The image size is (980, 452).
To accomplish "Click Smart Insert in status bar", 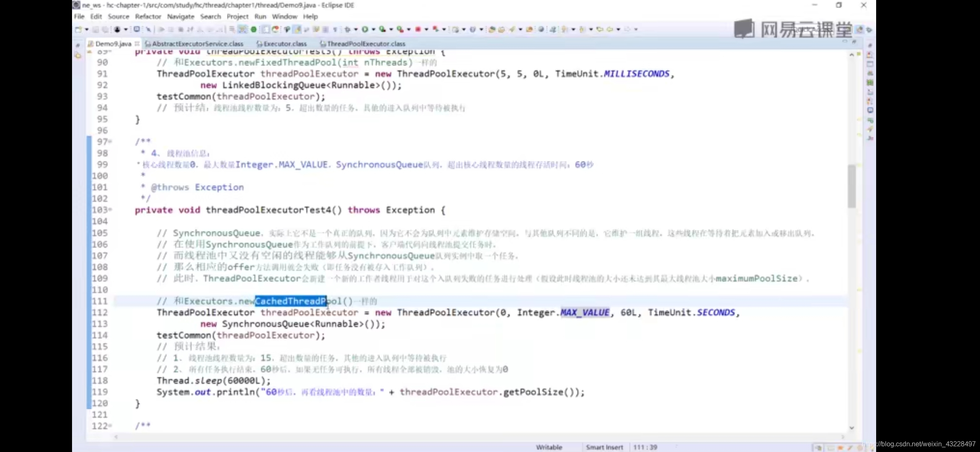I will coord(604,447).
